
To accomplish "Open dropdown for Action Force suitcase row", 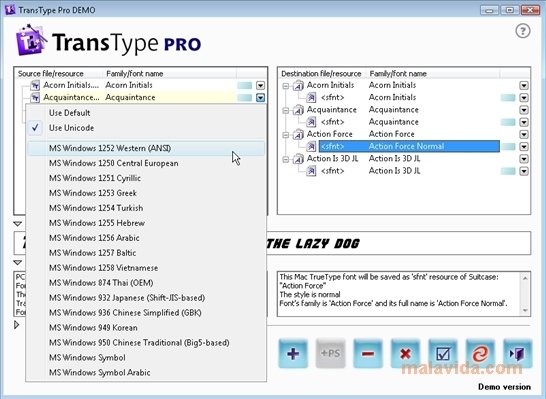I will point(524,134).
